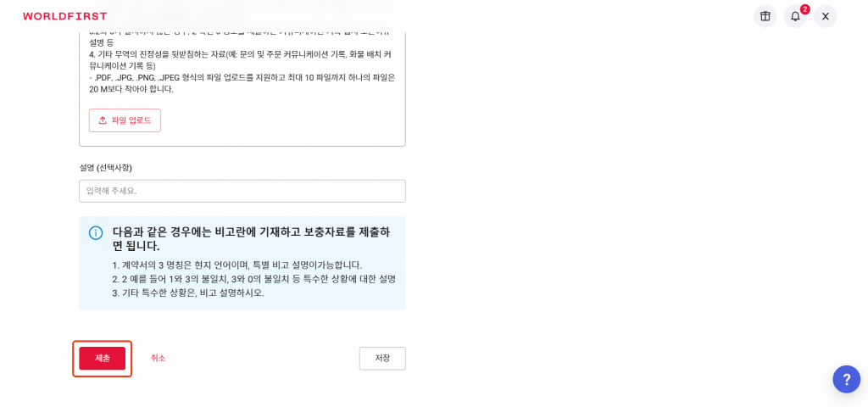This screenshot has height=407, width=868.
Task: Submit the form with the 제출 button
Action: [x=103, y=359]
